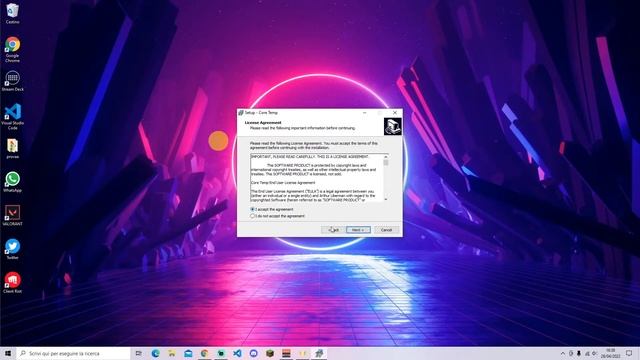The width and height of the screenshot is (640, 360).
Task: Open Task View from the taskbar
Action: [x=139, y=353]
